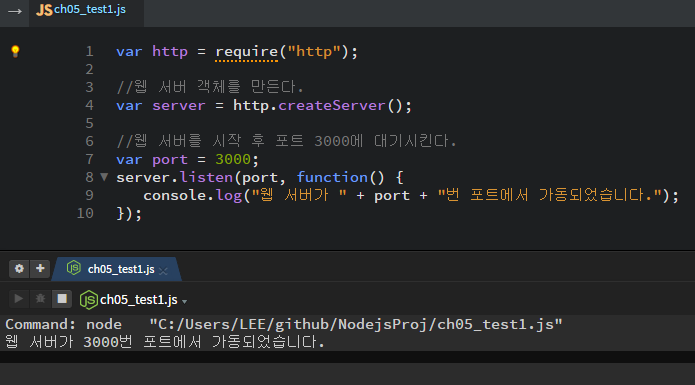
Task: Stop the running process with the stop button
Action: point(62,299)
